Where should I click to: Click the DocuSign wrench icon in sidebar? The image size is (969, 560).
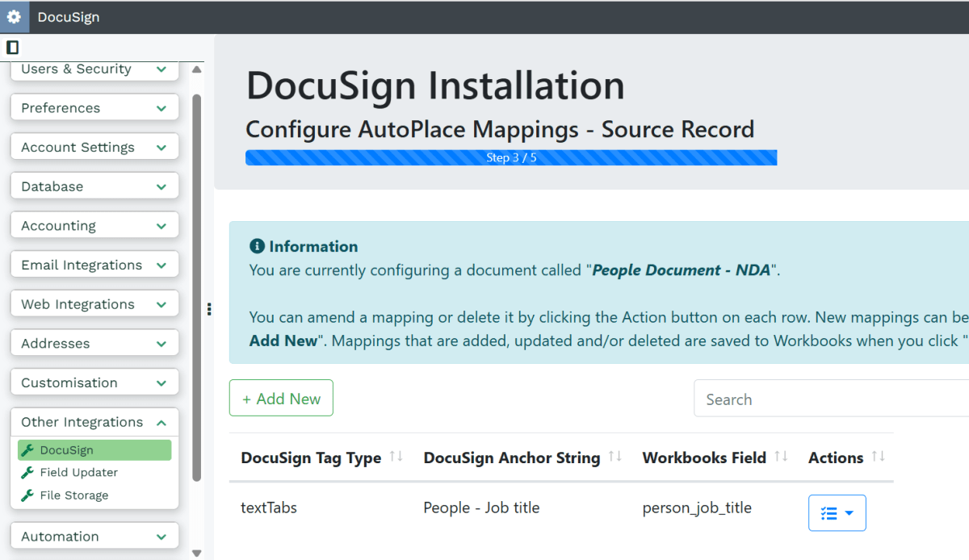[27, 450]
